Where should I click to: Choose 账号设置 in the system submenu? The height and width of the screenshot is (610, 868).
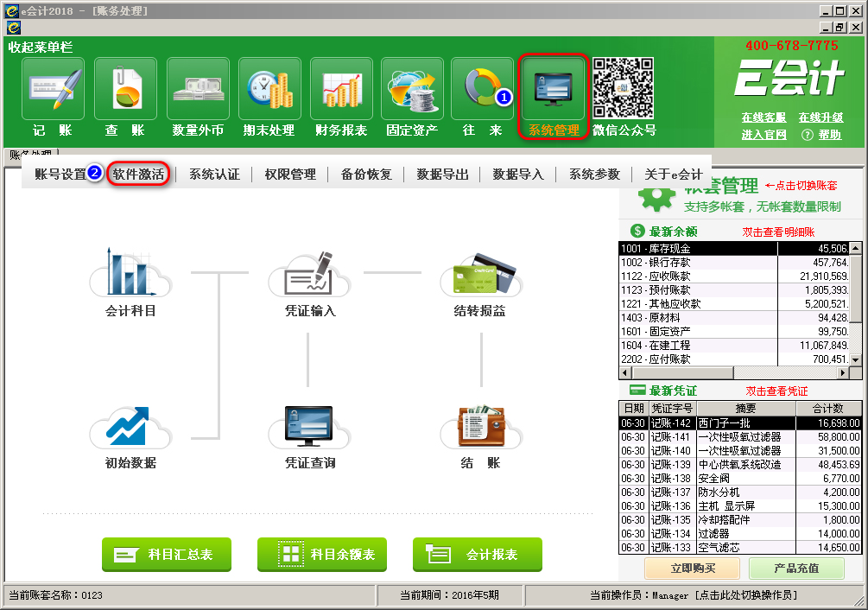[x=60, y=175]
